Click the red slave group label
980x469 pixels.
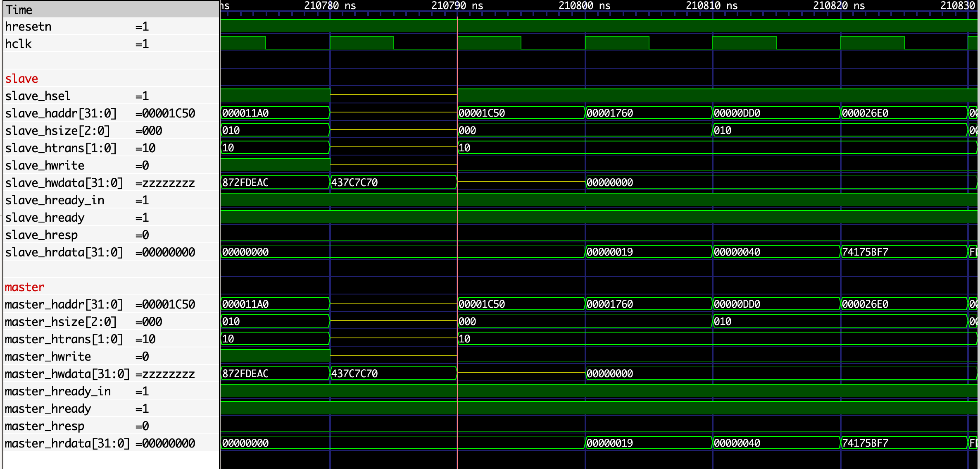pyautogui.click(x=21, y=79)
